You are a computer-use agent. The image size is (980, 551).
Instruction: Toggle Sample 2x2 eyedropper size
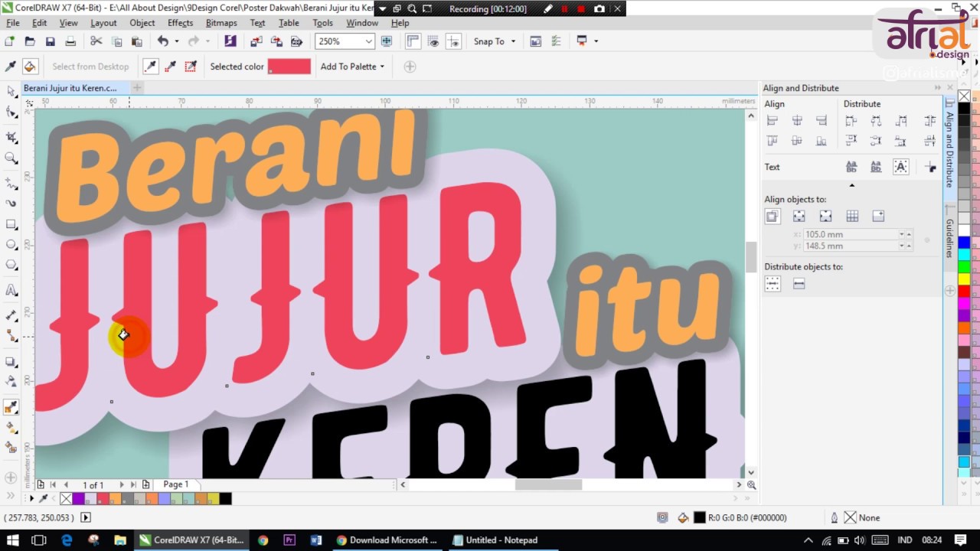(x=171, y=67)
